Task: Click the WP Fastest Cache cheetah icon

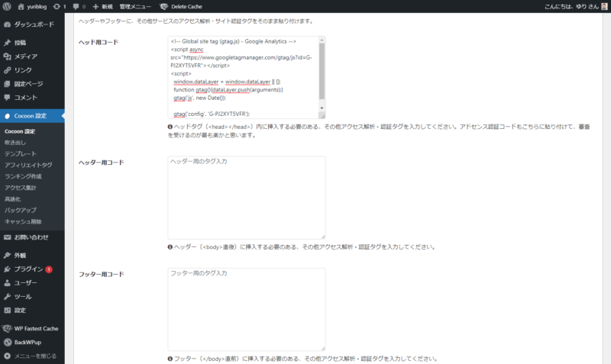Action: point(7,329)
